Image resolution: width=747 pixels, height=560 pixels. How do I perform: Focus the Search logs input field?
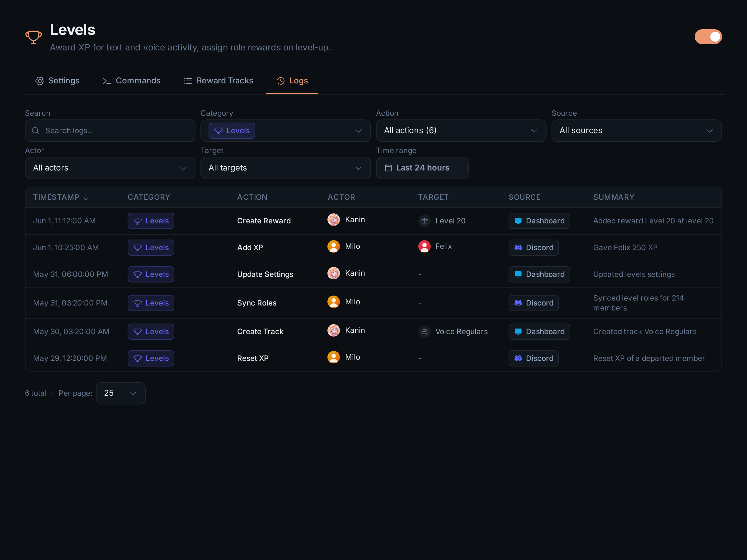click(110, 131)
